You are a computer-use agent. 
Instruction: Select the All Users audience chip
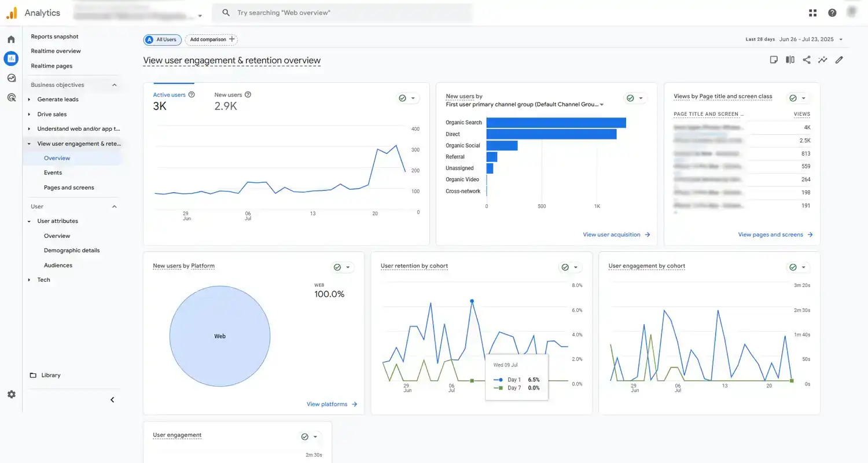coord(161,39)
